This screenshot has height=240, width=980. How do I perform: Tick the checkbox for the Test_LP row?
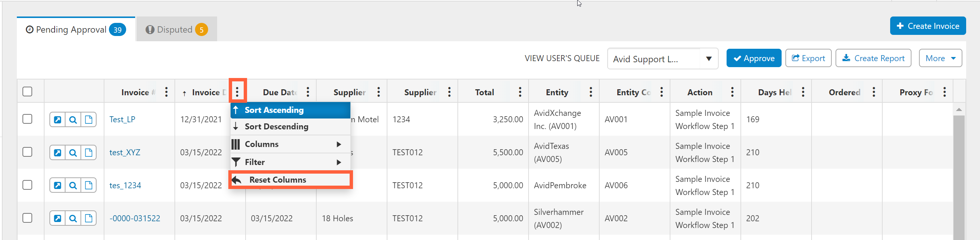point(27,119)
